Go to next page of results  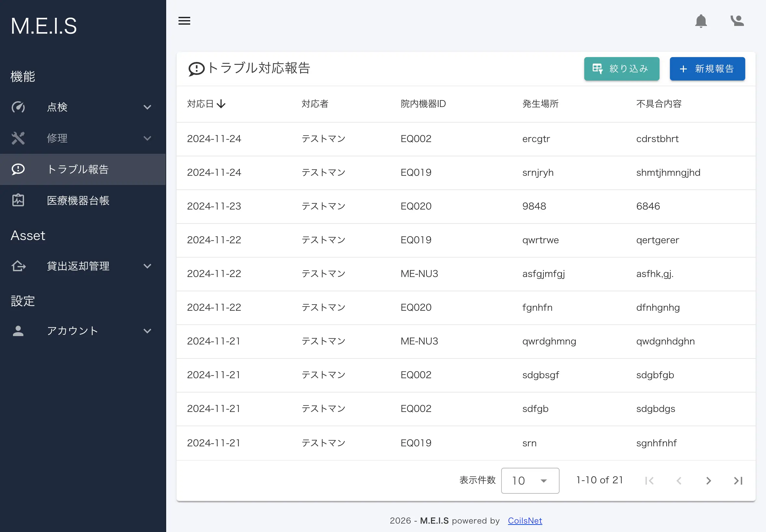[708, 481]
